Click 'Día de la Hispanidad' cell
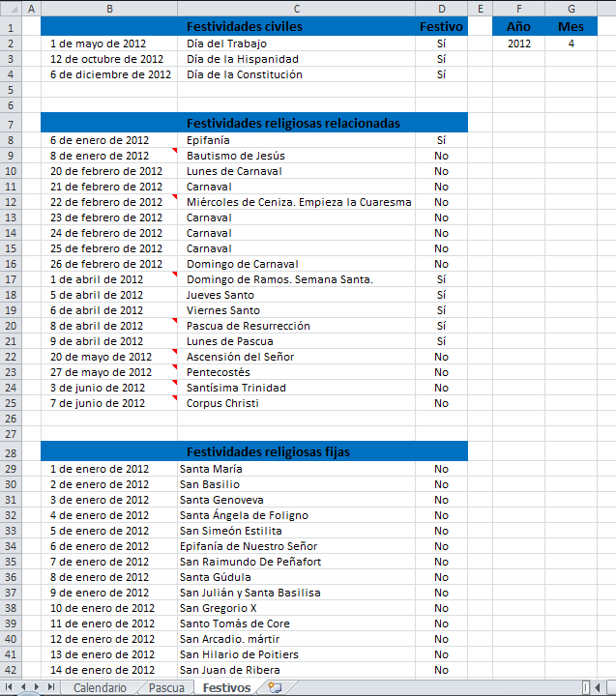The width and height of the screenshot is (616, 696). (x=297, y=59)
